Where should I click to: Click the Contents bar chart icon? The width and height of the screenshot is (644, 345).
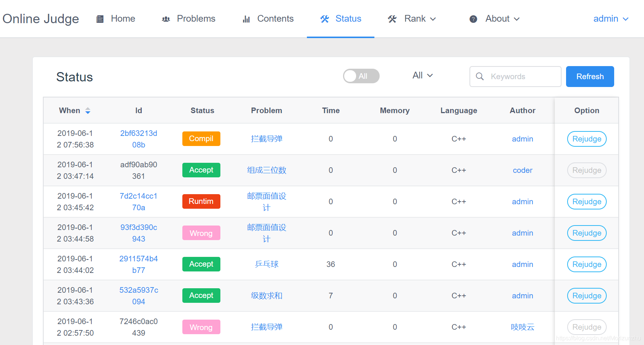point(246,19)
